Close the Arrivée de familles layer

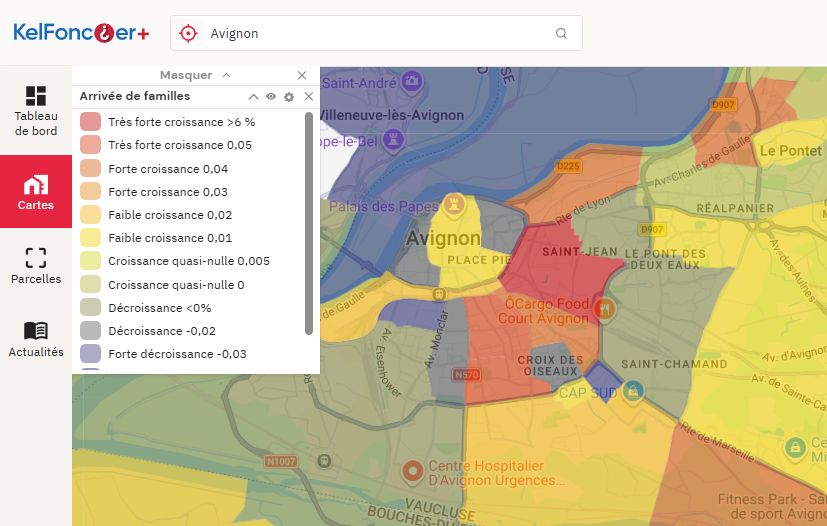point(308,97)
